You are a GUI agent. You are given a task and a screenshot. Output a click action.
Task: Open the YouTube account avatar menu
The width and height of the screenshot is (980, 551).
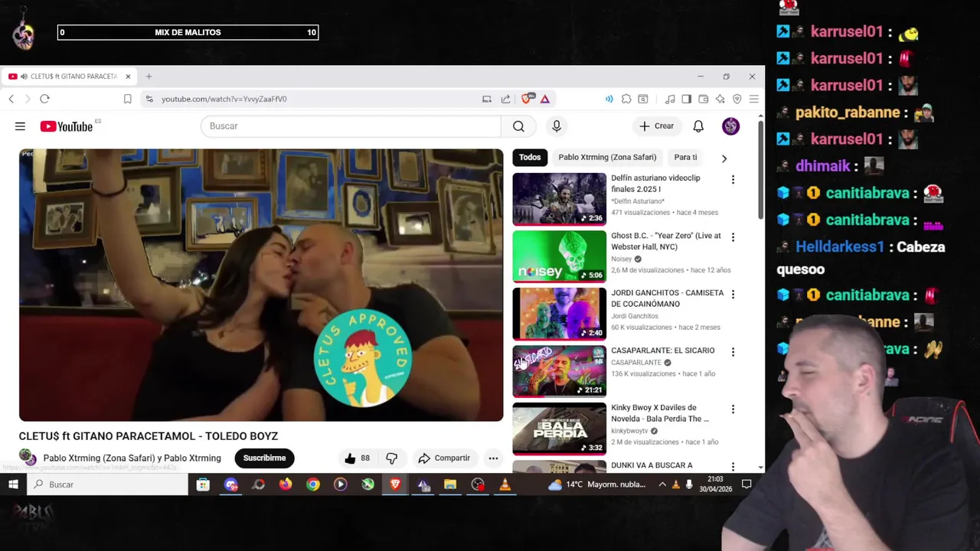click(x=730, y=126)
